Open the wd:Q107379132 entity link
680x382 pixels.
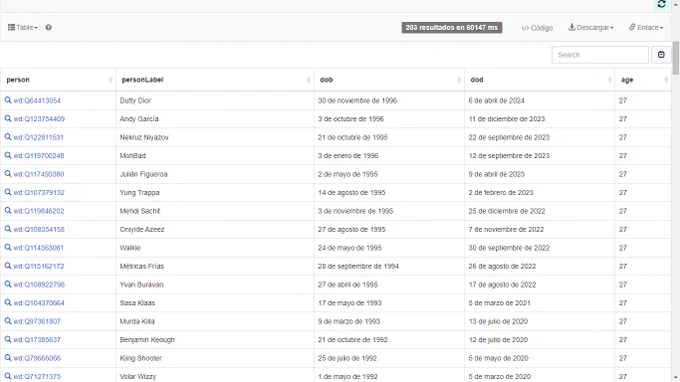pyautogui.click(x=39, y=193)
